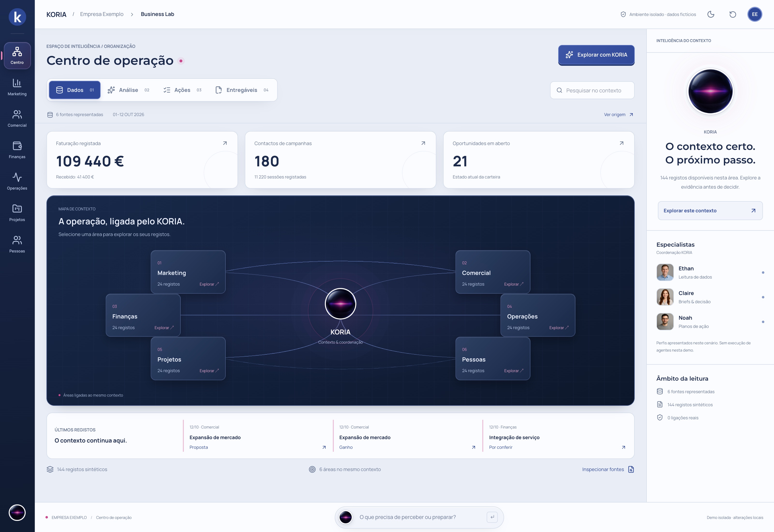
Task: Select the Centro sidebar item
Action: coord(17,56)
